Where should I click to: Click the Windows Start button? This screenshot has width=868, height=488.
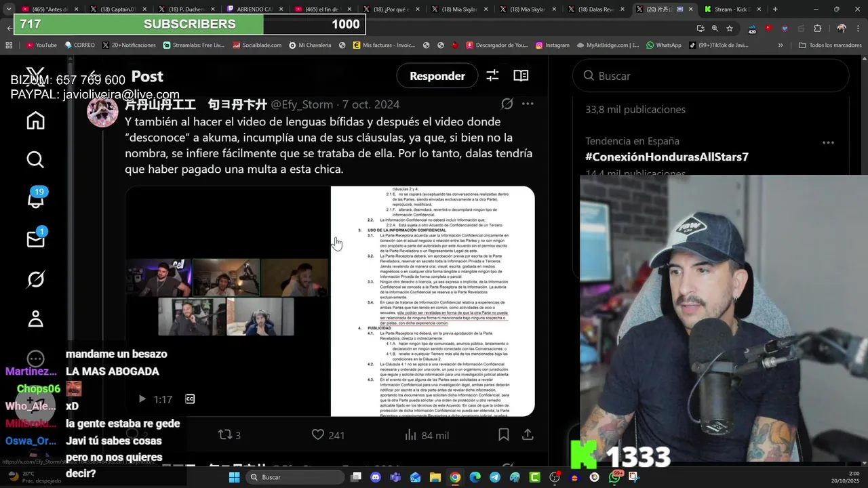(x=234, y=477)
